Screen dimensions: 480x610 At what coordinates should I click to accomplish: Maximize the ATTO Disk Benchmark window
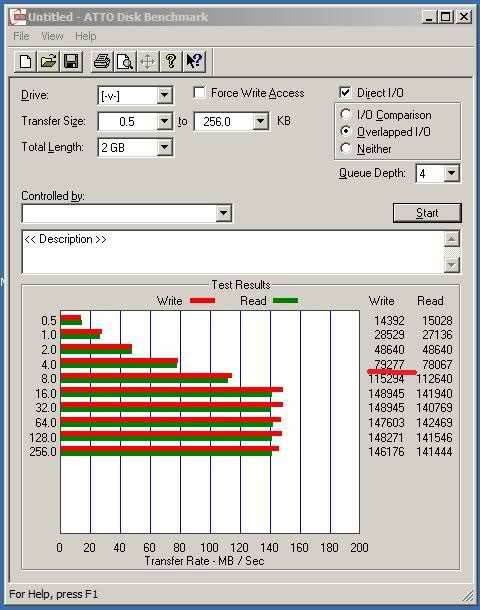pyautogui.click(x=446, y=17)
